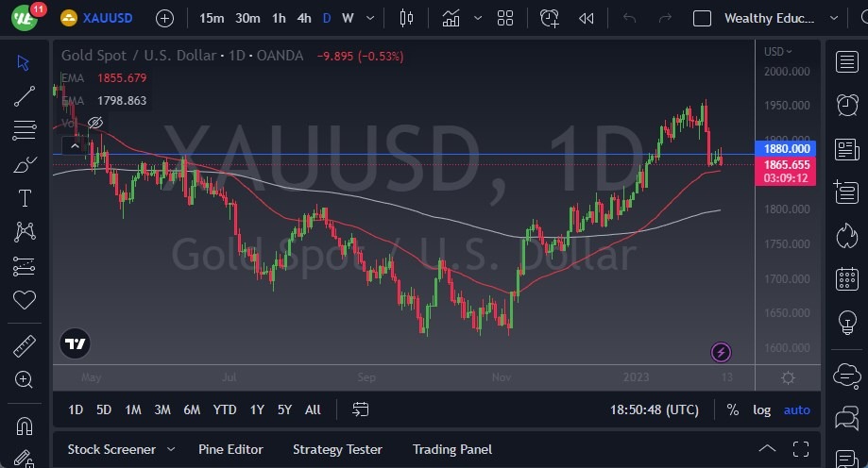Expand the timeframe intervals dropdown
The width and height of the screenshot is (868, 468).
[370, 18]
